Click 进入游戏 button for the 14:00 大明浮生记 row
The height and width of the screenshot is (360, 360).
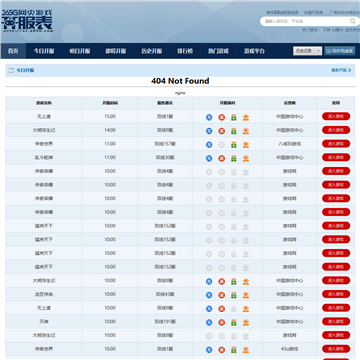(x=336, y=130)
